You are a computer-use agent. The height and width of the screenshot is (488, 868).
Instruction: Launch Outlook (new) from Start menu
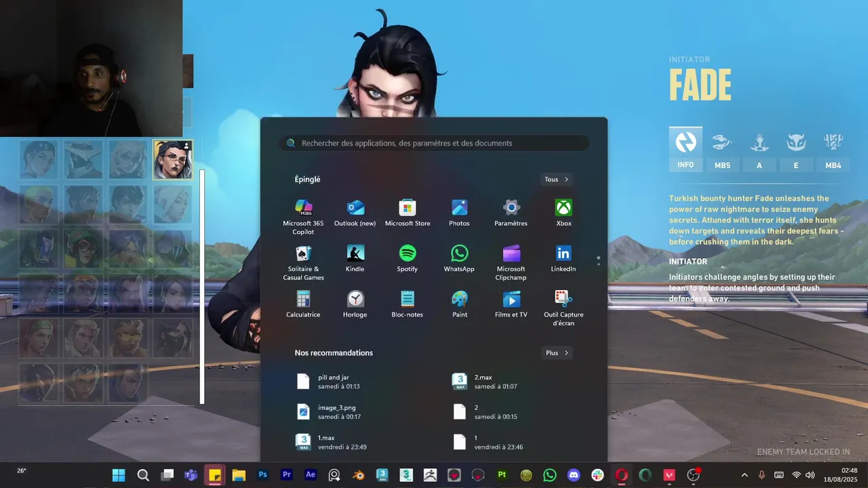355,213
